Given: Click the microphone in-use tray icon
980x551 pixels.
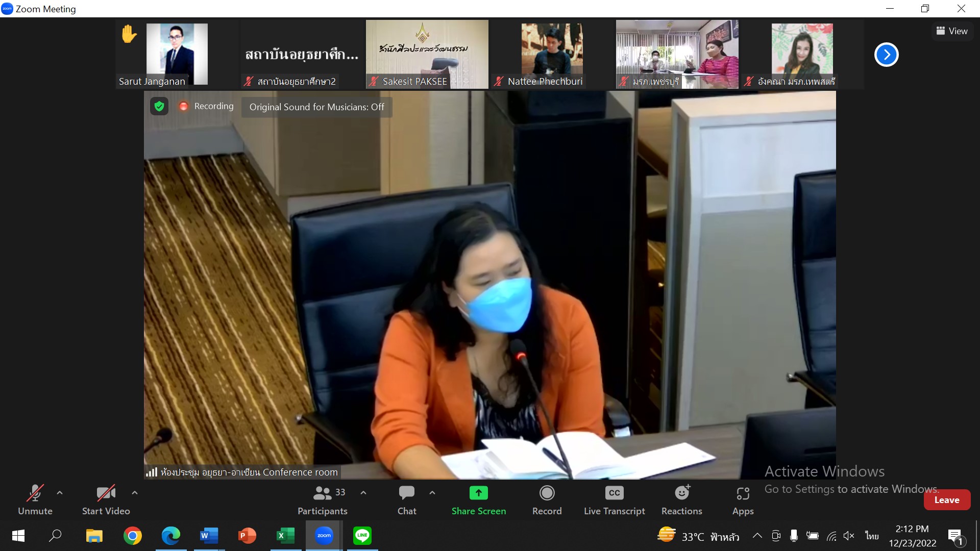Looking at the screenshot, I should click(794, 536).
